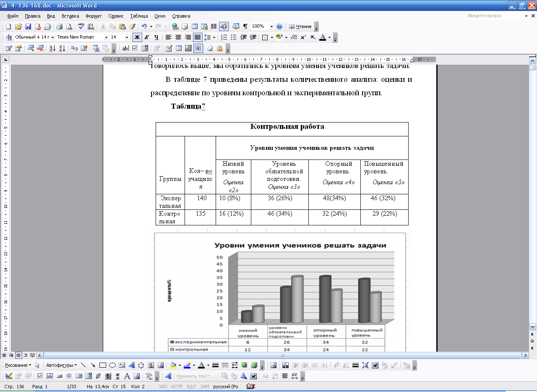Increase indent of the paragraph

point(253,37)
